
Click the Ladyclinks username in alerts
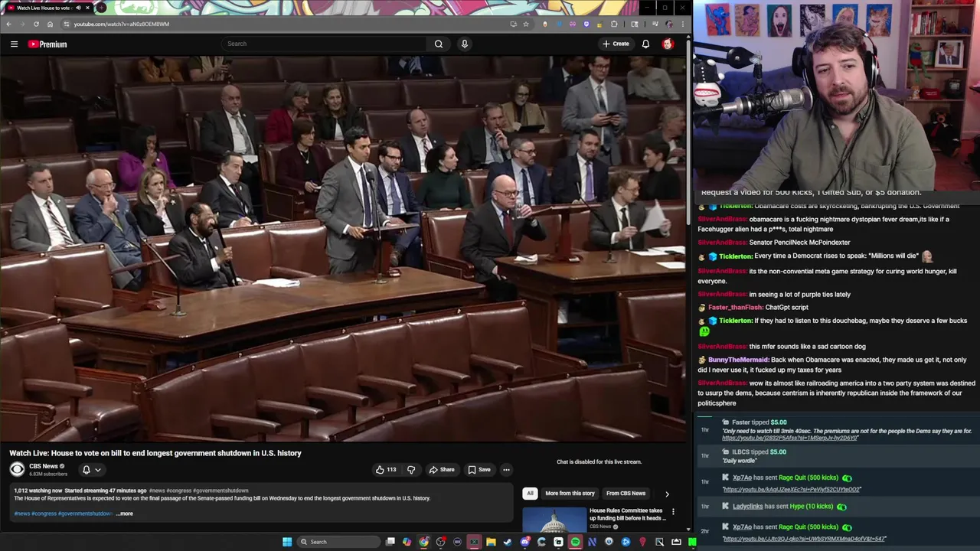point(747,507)
